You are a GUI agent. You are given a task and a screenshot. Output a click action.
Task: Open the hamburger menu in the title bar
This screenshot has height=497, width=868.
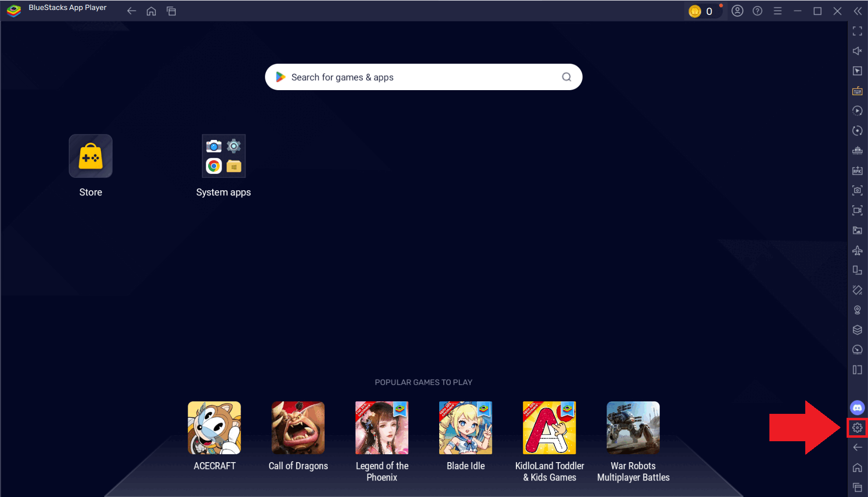pyautogui.click(x=777, y=11)
